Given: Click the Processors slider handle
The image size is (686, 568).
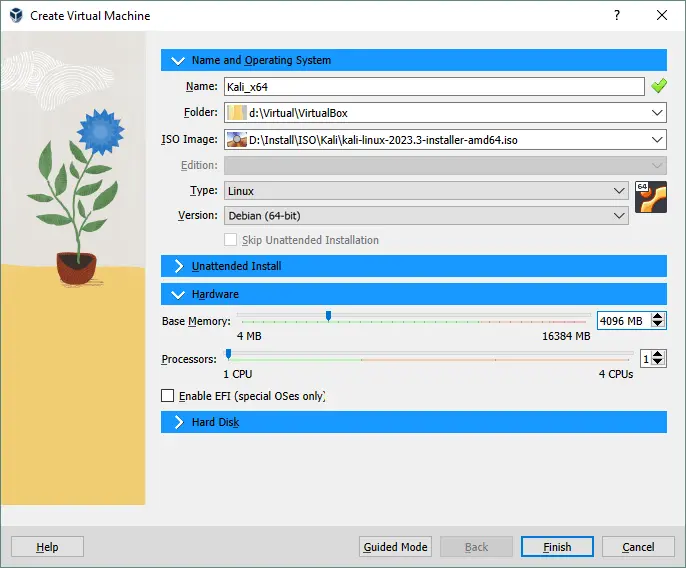Looking at the screenshot, I should [228, 354].
